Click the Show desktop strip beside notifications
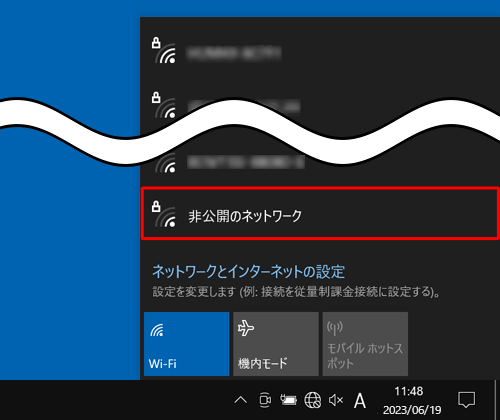500x420 pixels. 497,400
